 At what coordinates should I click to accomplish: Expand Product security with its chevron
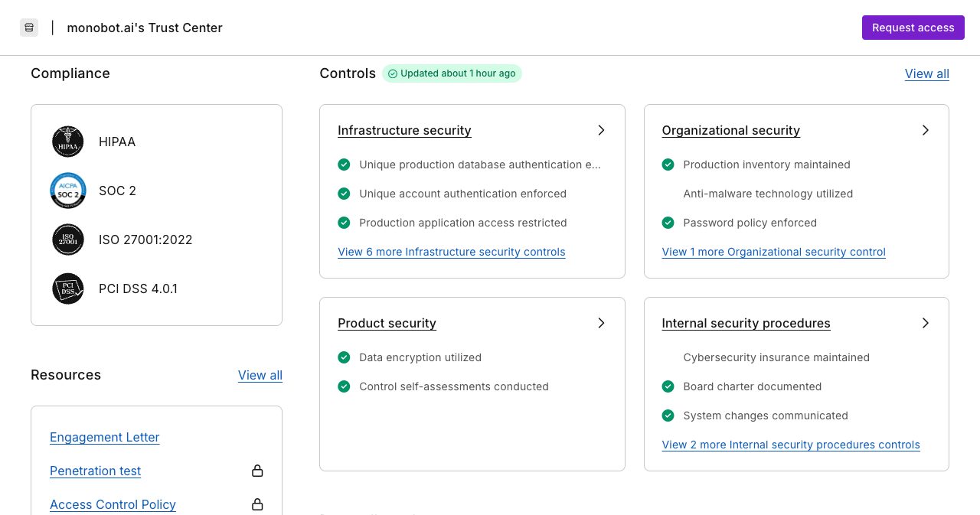[x=601, y=323]
